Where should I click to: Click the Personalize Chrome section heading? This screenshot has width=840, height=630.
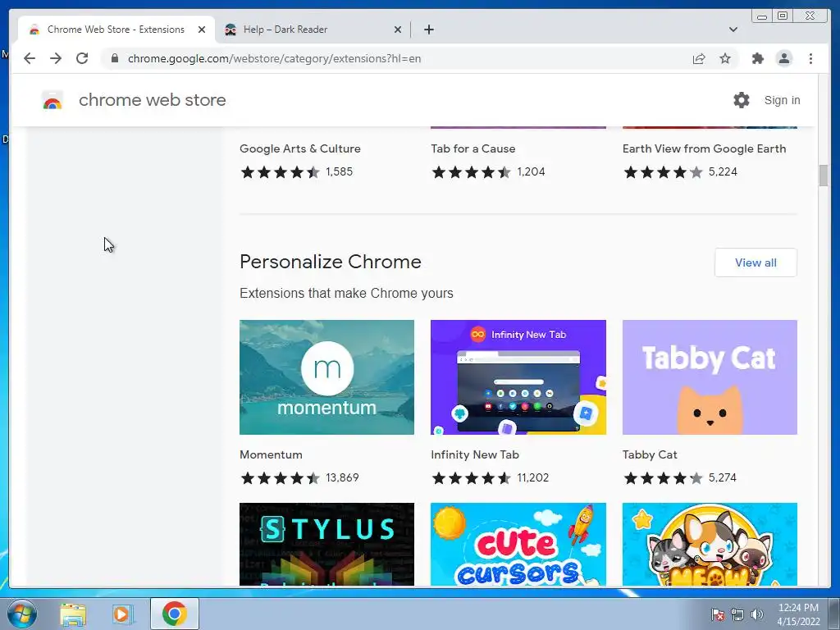point(331,262)
